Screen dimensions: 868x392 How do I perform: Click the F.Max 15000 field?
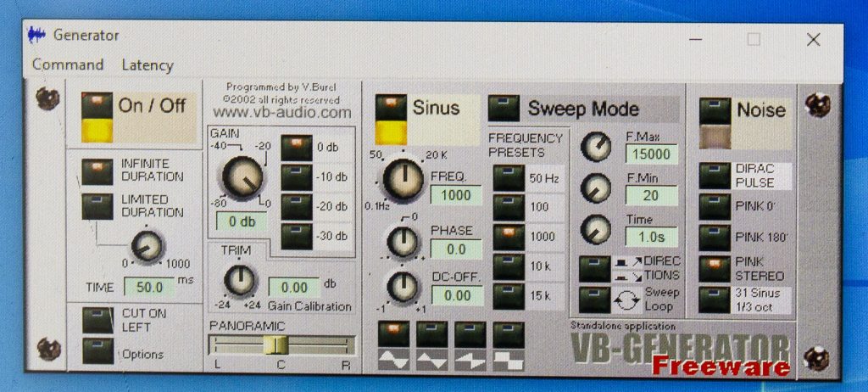pos(652,154)
